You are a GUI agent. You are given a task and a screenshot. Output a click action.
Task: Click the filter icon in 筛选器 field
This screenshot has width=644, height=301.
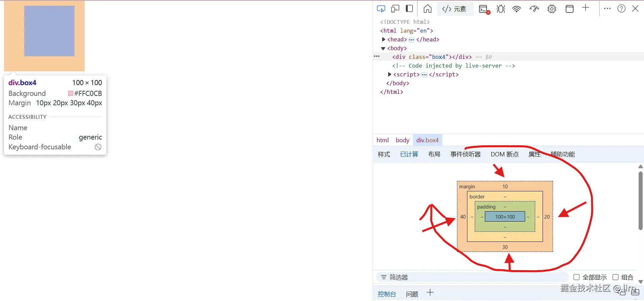point(384,277)
